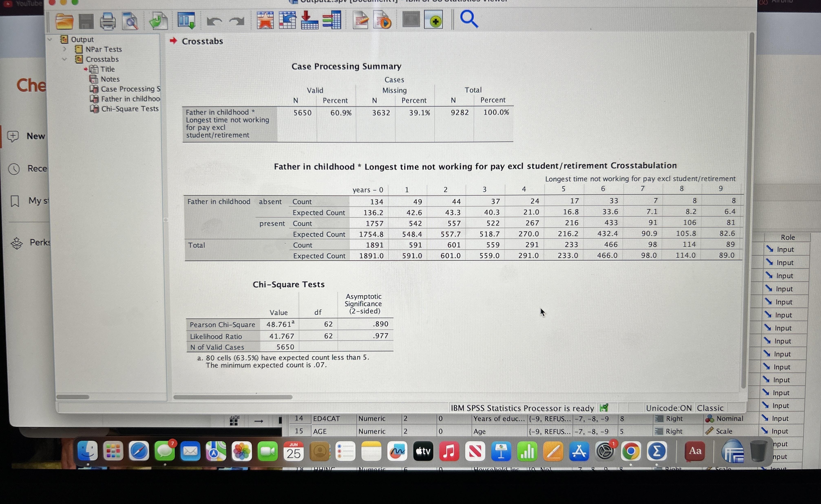Select the Notes item in the outline
Screen dimensions: 821x504
tap(110, 79)
